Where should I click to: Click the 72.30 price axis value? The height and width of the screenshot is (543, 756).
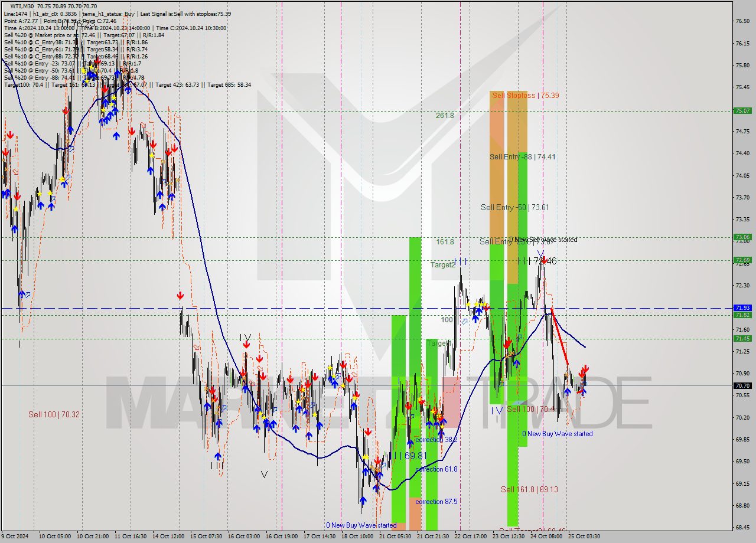click(x=742, y=286)
